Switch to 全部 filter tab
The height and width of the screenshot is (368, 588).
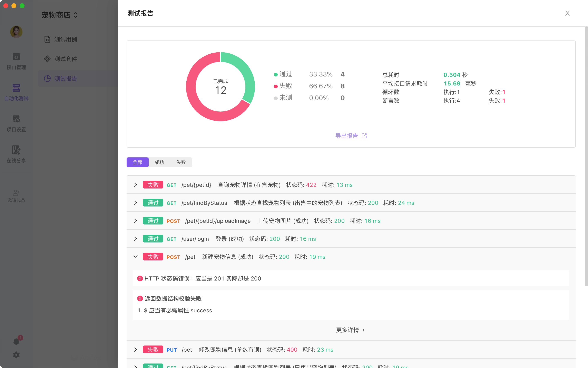(x=138, y=162)
